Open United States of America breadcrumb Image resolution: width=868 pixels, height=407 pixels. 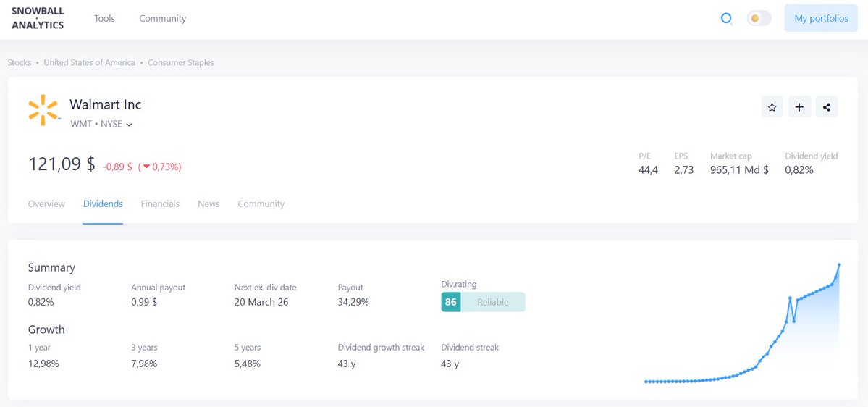[89, 62]
